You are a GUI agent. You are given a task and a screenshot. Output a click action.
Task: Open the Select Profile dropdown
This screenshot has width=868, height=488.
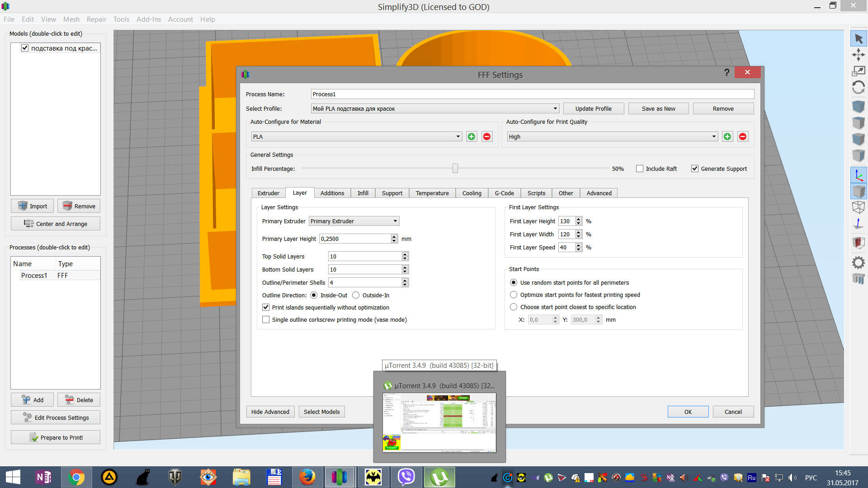435,108
